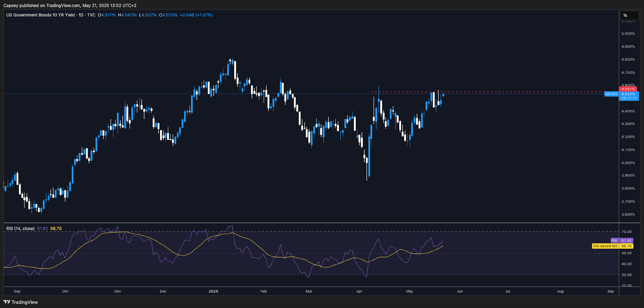Click the TradingView logo icon
Screen dimensions: 644x308
[7, 302]
